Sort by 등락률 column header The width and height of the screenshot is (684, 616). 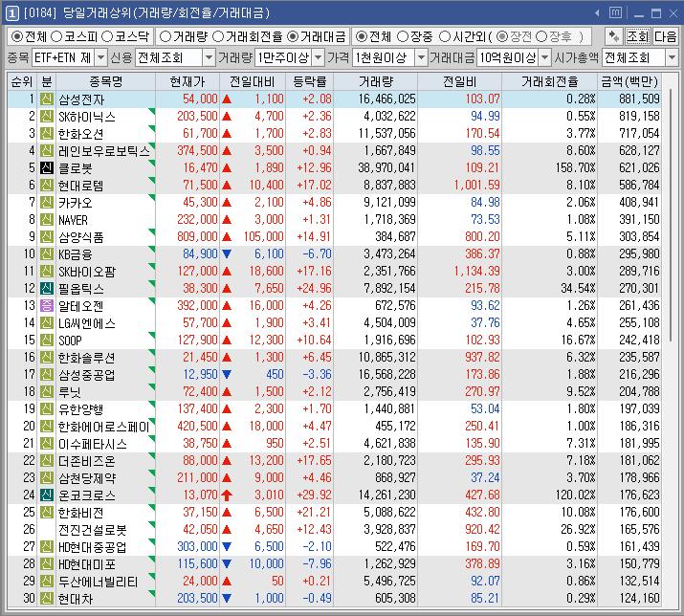point(310,81)
